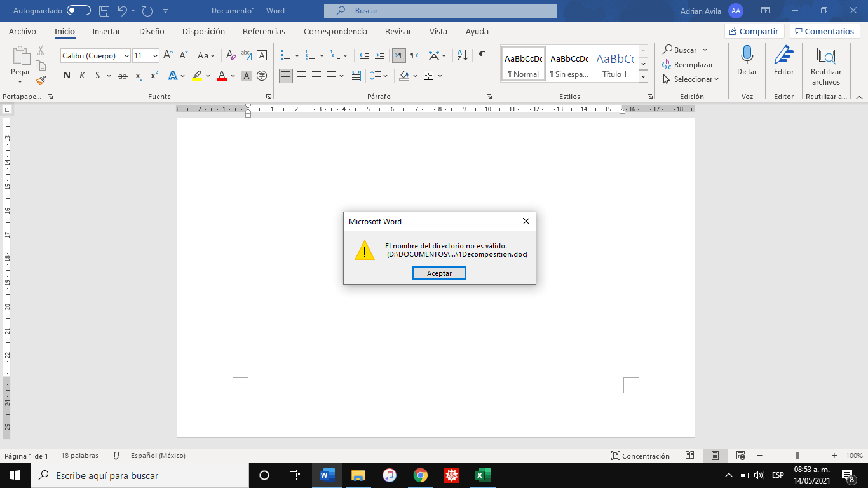Click Reemplazar in Edición group

coord(688,65)
